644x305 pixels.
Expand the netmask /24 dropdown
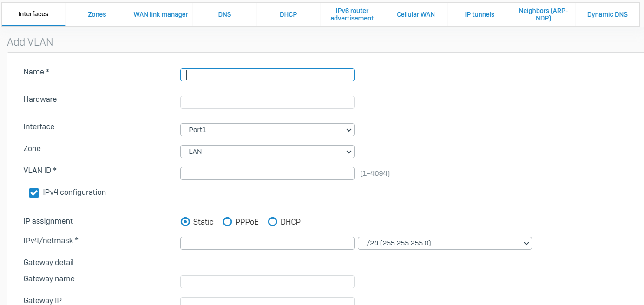445,243
